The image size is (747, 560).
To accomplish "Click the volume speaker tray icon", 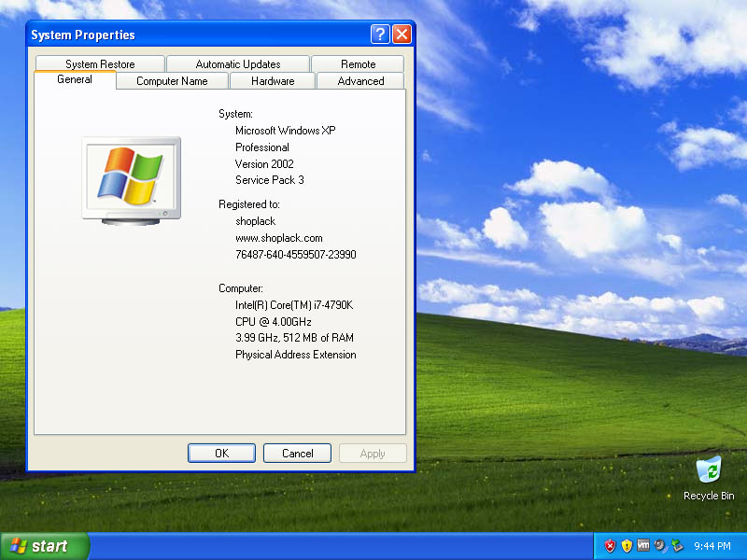I will [660, 546].
